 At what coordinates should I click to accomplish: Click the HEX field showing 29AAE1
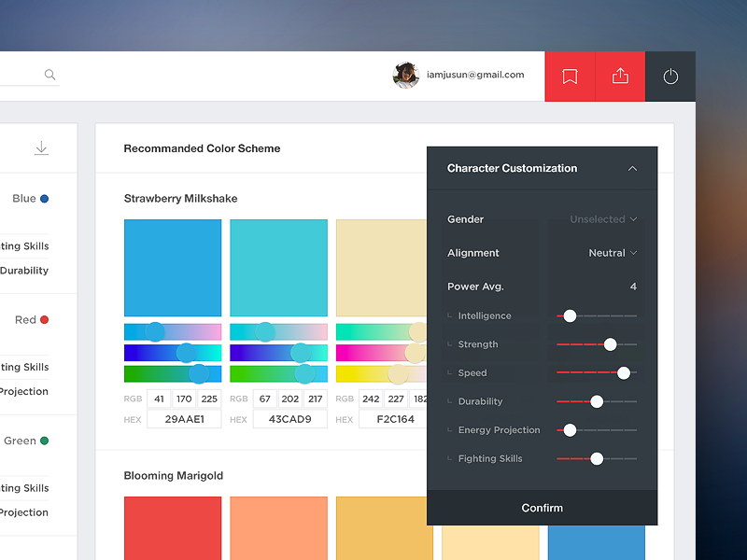[184, 418]
